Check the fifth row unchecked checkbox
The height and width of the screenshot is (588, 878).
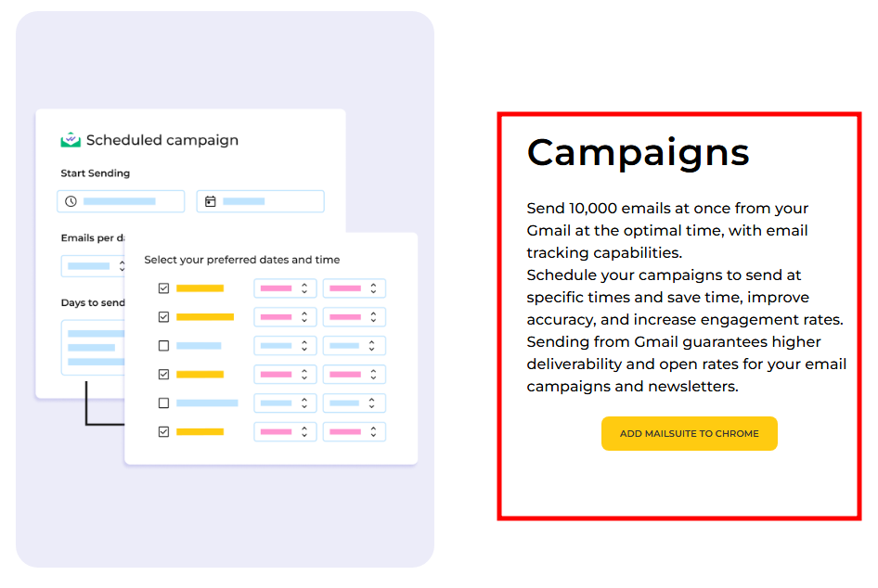[163, 403]
